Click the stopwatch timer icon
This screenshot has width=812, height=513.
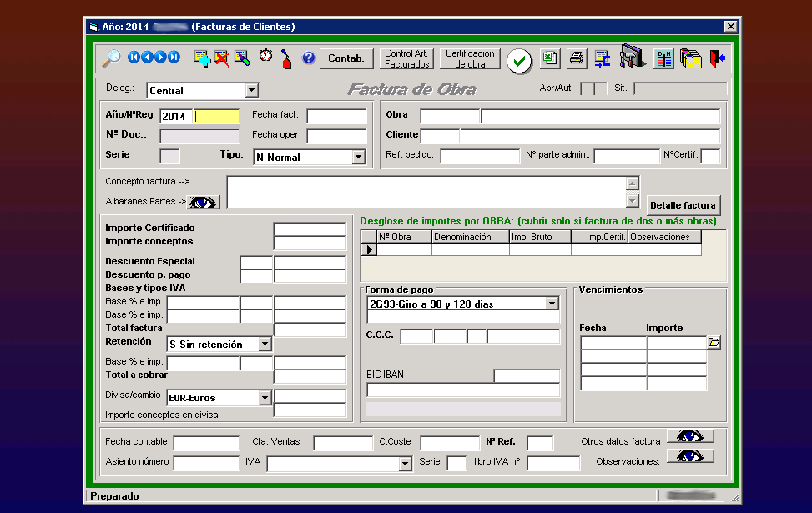click(x=265, y=56)
